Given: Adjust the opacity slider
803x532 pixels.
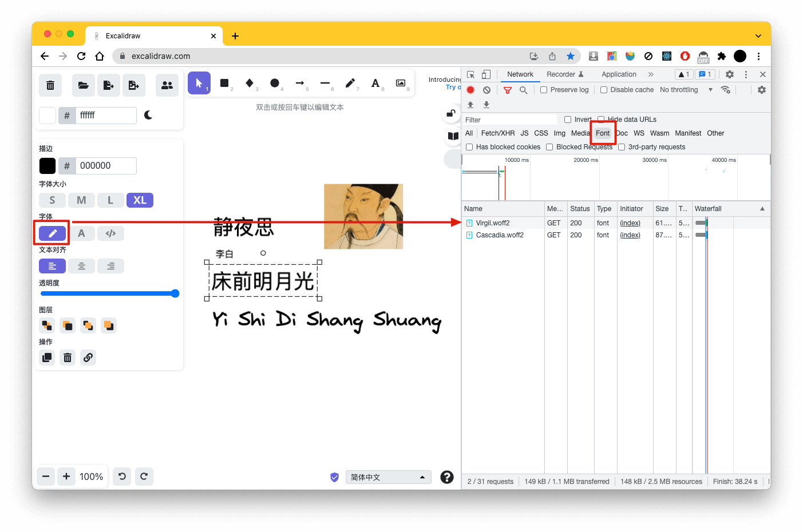Looking at the screenshot, I should pos(109,293).
